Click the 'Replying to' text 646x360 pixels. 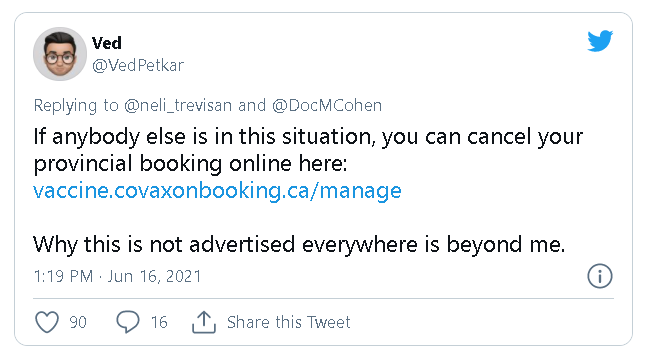(76, 105)
